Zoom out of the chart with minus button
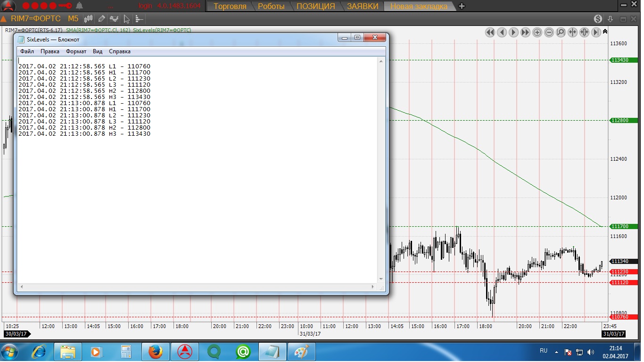 click(x=549, y=33)
